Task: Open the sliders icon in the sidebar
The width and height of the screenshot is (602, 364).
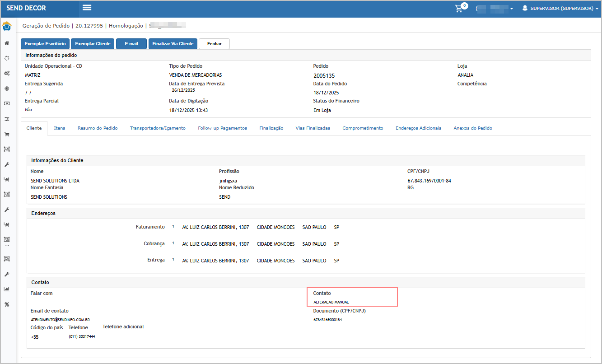Action: (x=7, y=119)
